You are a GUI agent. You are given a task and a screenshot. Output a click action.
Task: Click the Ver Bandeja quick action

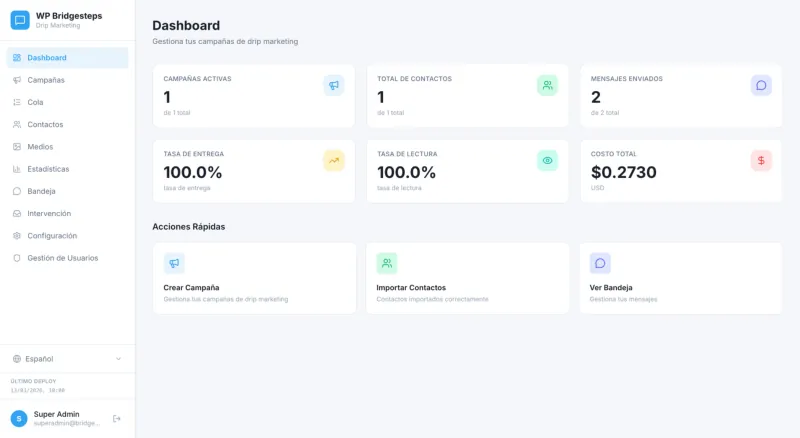pos(681,278)
